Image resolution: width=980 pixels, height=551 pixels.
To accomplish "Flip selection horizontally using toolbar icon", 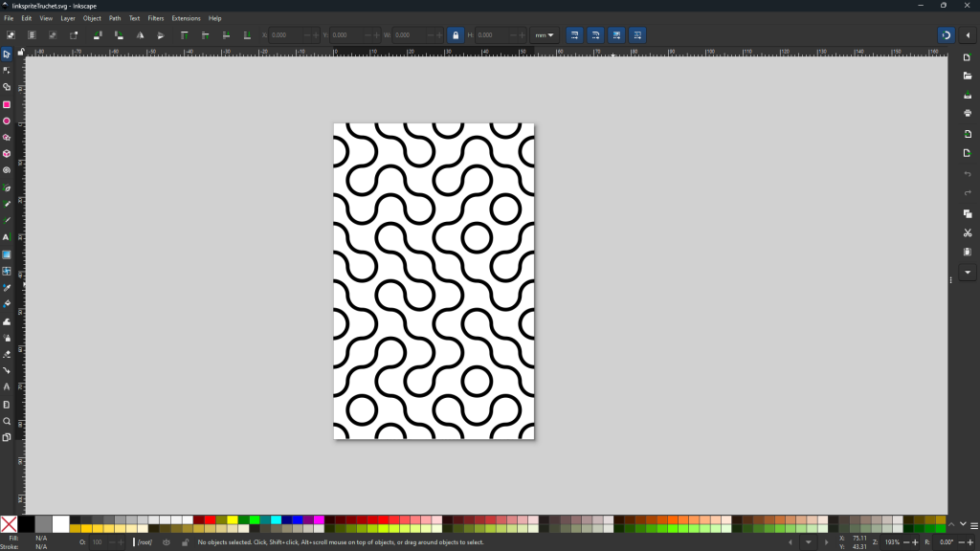I will point(140,35).
